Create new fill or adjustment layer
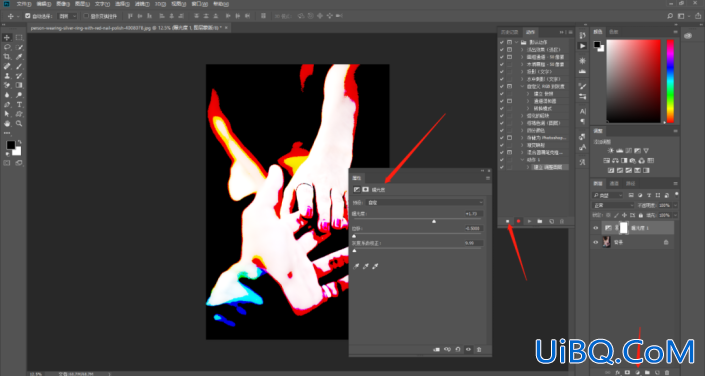 tap(638, 372)
